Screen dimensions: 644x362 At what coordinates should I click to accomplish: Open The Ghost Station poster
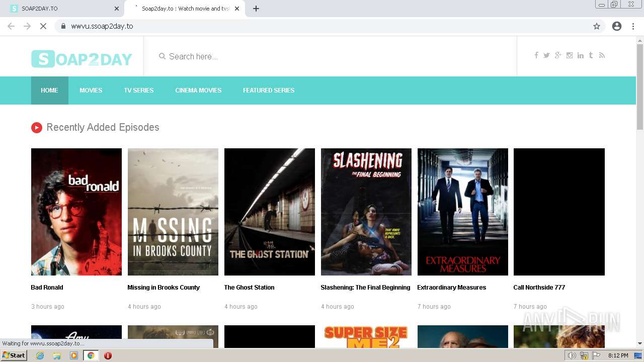click(x=270, y=212)
